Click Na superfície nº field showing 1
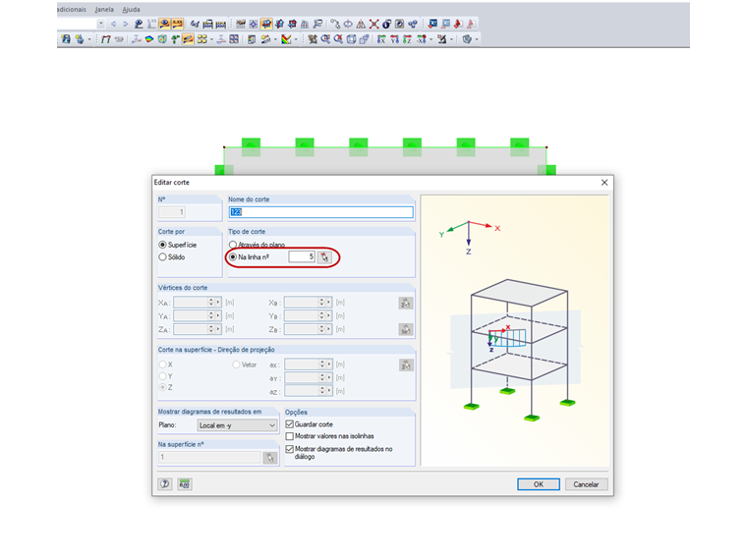 pos(209,457)
